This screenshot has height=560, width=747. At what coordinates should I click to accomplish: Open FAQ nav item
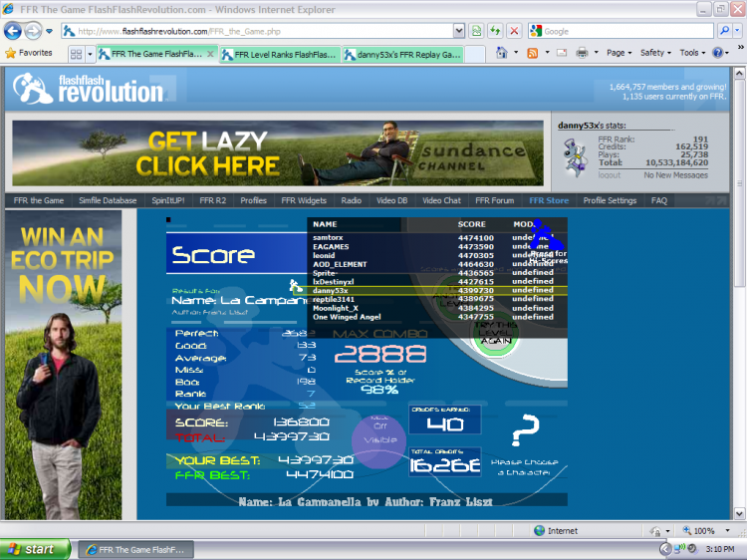(659, 200)
